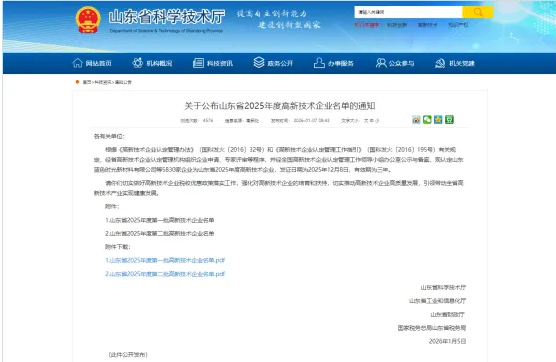Click publish time 2026-01-07 08:43
Viewport: 556px width, 362px height.
[x=311, y=121]
